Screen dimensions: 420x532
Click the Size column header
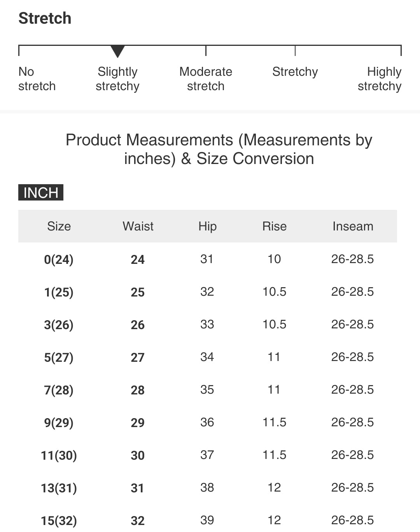point(59,226)
